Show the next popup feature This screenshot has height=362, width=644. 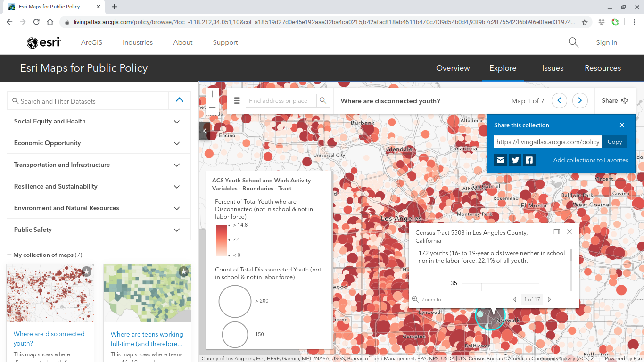pos(549,299)
